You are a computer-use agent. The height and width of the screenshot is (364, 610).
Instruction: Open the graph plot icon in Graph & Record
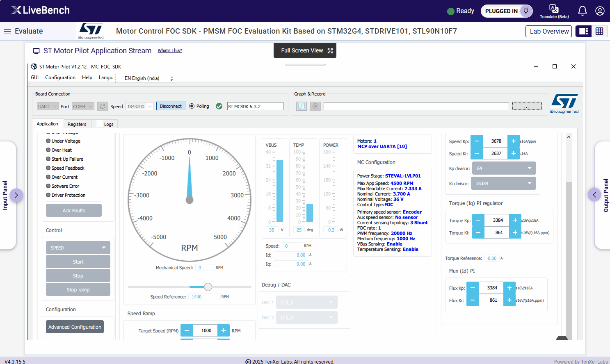302,106
